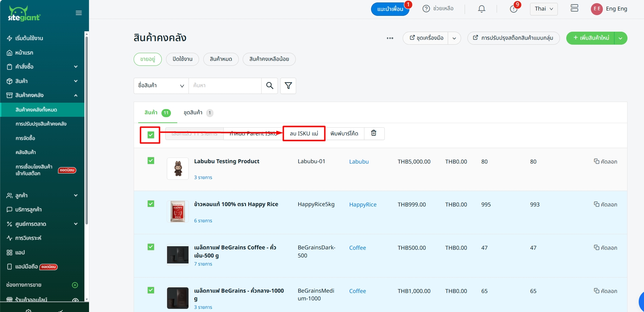Click the ลบ ISKU แม่ button
644x312 pixels.
[x=304, y=133]
